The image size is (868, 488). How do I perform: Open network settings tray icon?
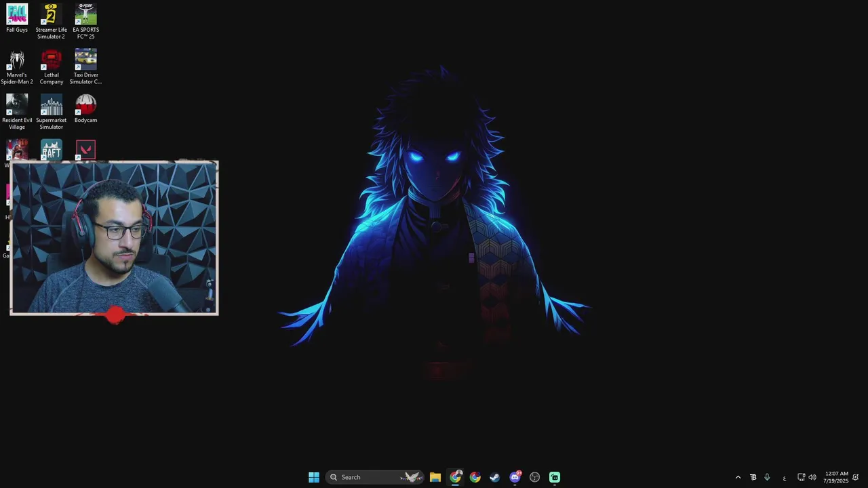tap(801, 477)
